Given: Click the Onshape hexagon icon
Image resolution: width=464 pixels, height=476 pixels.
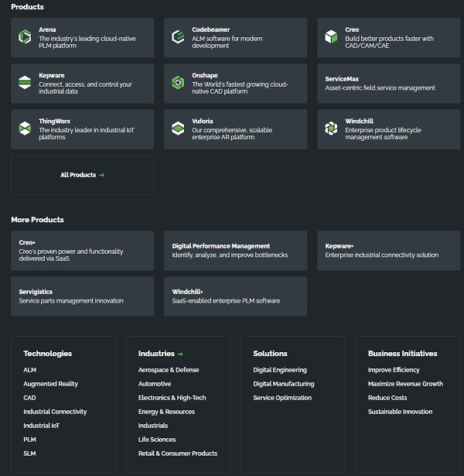Looking at the screenshot, I should click(x=178, y=83).
